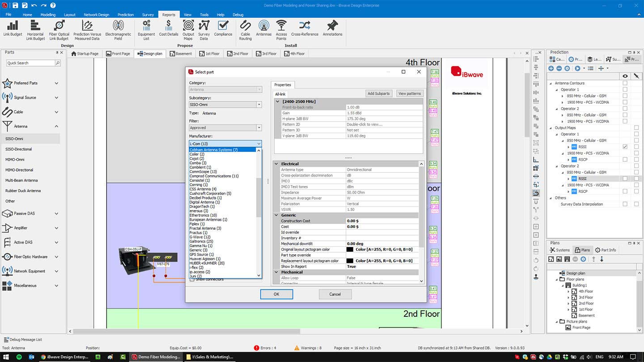Click the Help question mark icon
644x362 pixels.
tap(53, 5)
